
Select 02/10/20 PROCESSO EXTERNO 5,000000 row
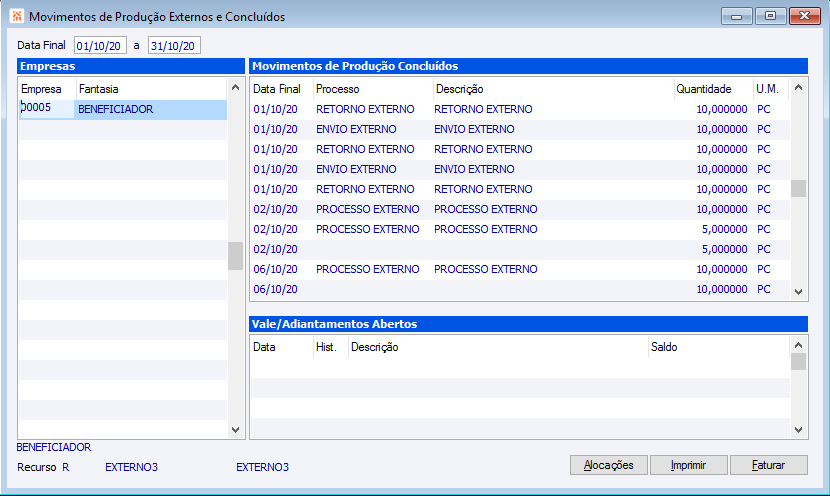point(520,229)
